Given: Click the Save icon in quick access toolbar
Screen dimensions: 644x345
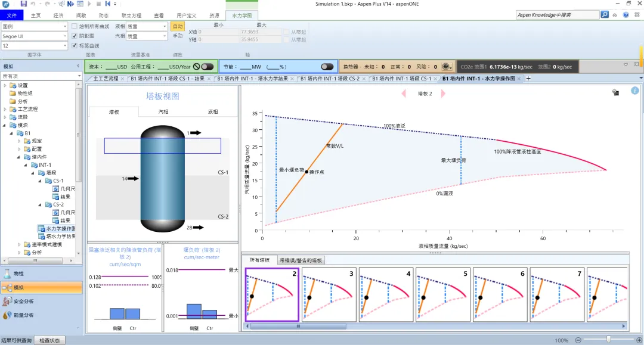Looking at the screenshot, I should (x=23, y=4).
